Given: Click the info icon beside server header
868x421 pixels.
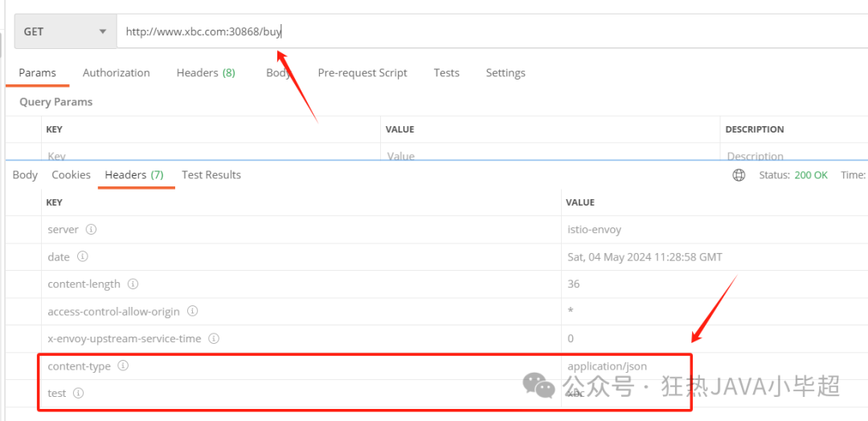Looking at the screenshot, I should tap(92, 229).
